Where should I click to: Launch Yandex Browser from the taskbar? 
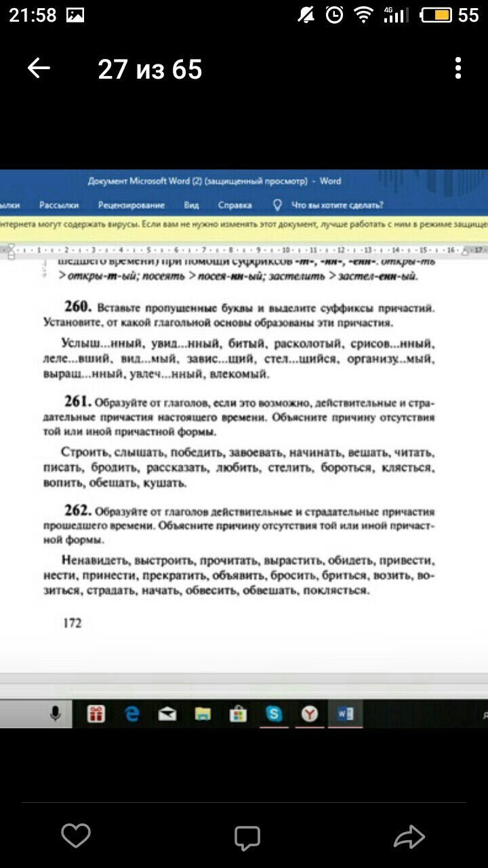[310, 713]
